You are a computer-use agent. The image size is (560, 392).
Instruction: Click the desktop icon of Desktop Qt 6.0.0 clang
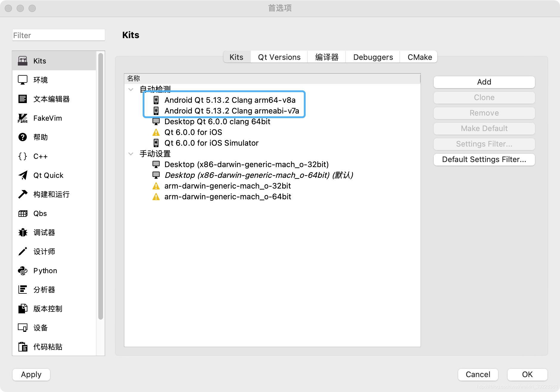[x=156, y=122]
